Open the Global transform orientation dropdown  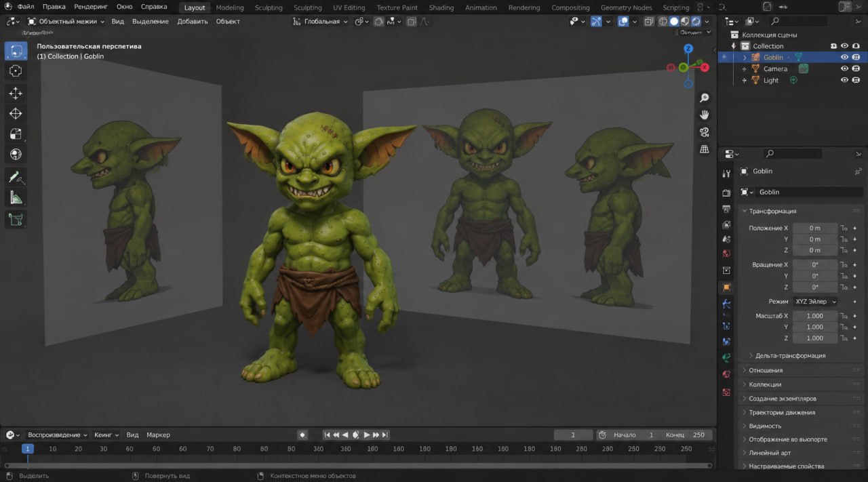[x=321, y=21]
